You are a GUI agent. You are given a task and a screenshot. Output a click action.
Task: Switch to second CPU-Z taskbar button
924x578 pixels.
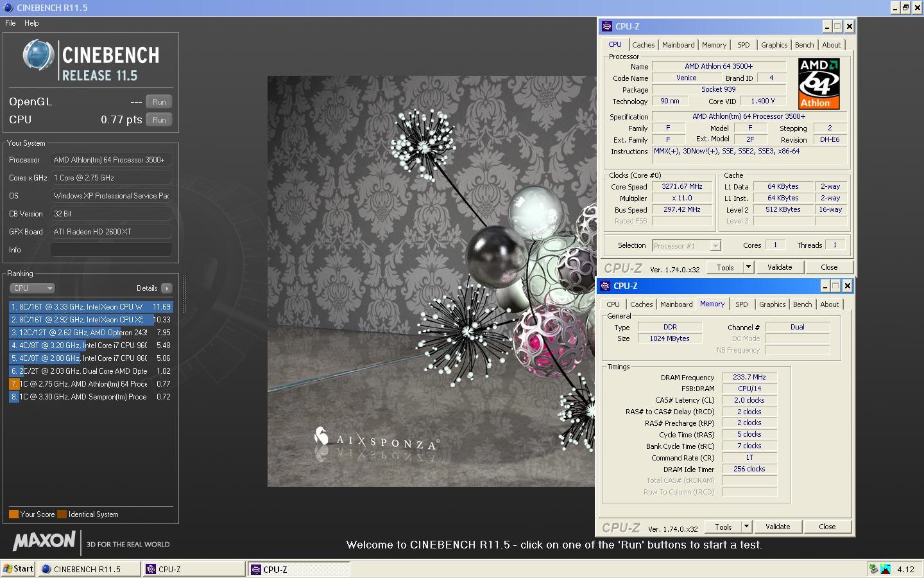(299, 569)
